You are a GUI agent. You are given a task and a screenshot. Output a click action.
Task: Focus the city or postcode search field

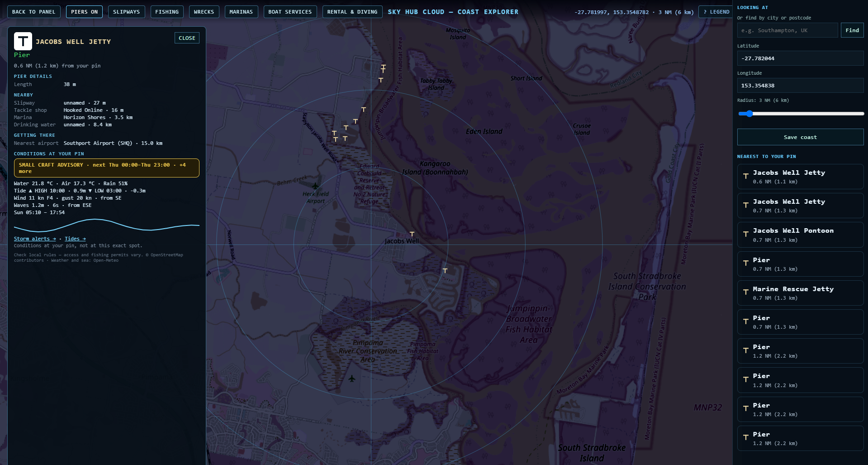point(787,30)
